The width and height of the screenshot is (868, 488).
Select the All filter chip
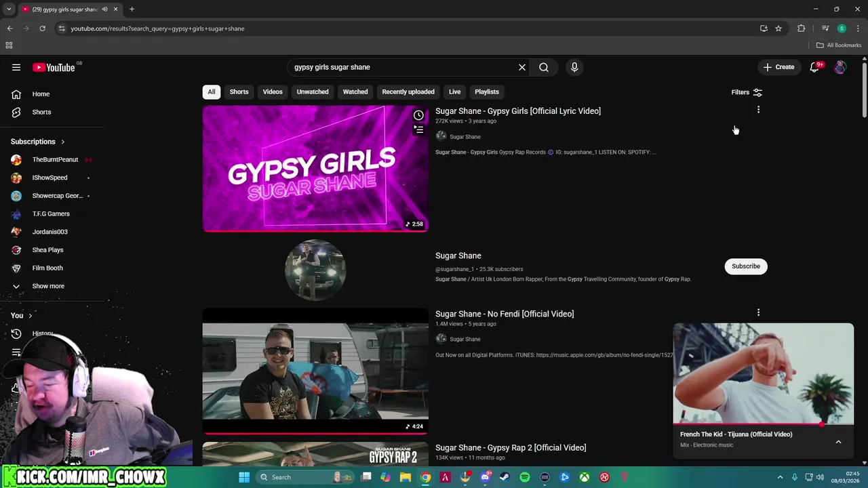[212, 91]
